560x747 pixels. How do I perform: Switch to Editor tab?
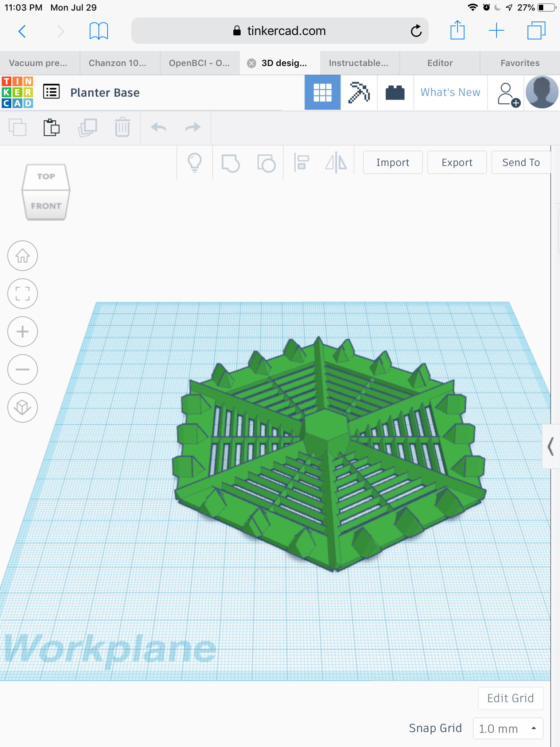[x=440, y=63]
